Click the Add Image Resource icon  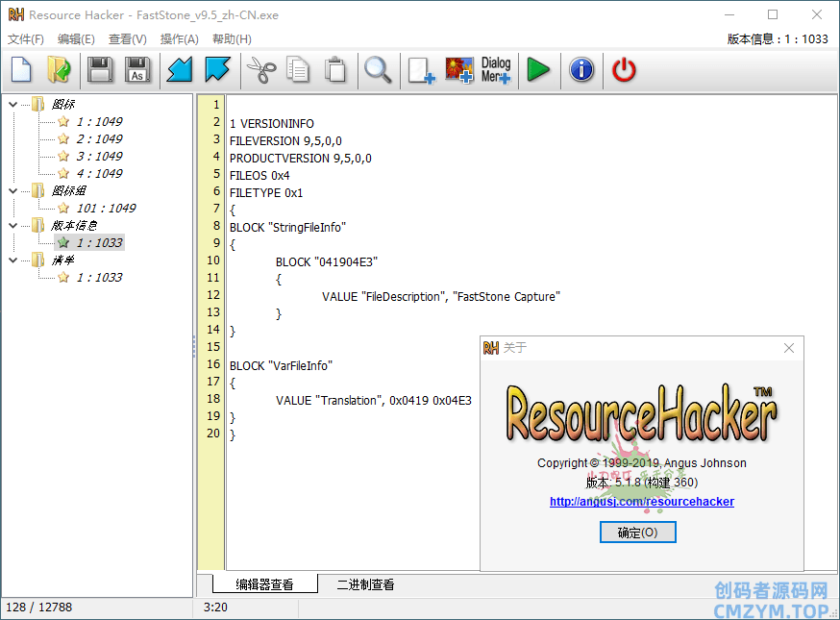[x=458, y=70]
